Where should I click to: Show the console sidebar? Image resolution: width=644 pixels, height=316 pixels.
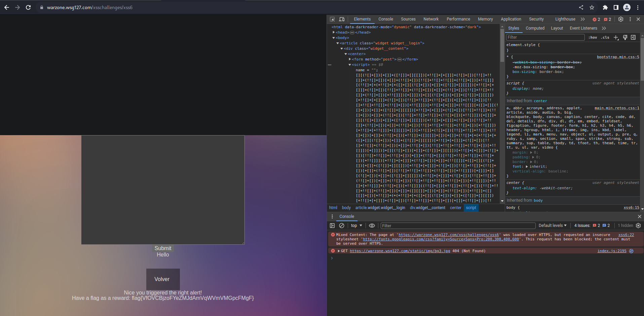(332, 226)
